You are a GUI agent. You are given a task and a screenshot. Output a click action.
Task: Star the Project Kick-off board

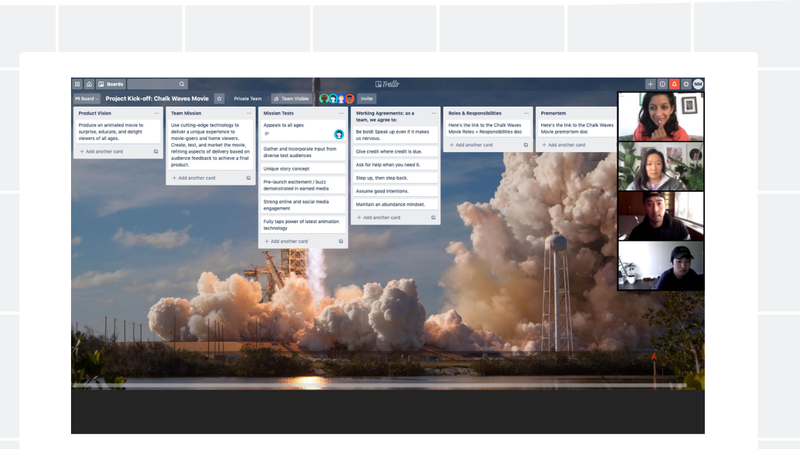point(219,99)
